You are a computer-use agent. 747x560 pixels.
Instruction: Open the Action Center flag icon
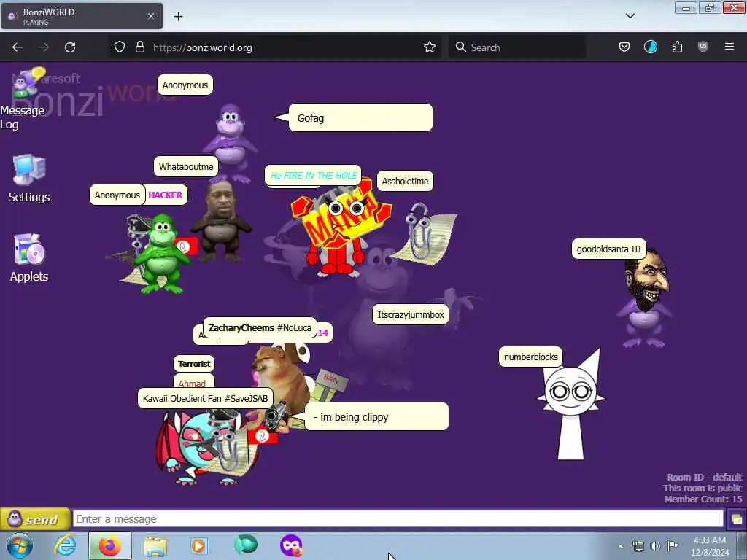673,545
